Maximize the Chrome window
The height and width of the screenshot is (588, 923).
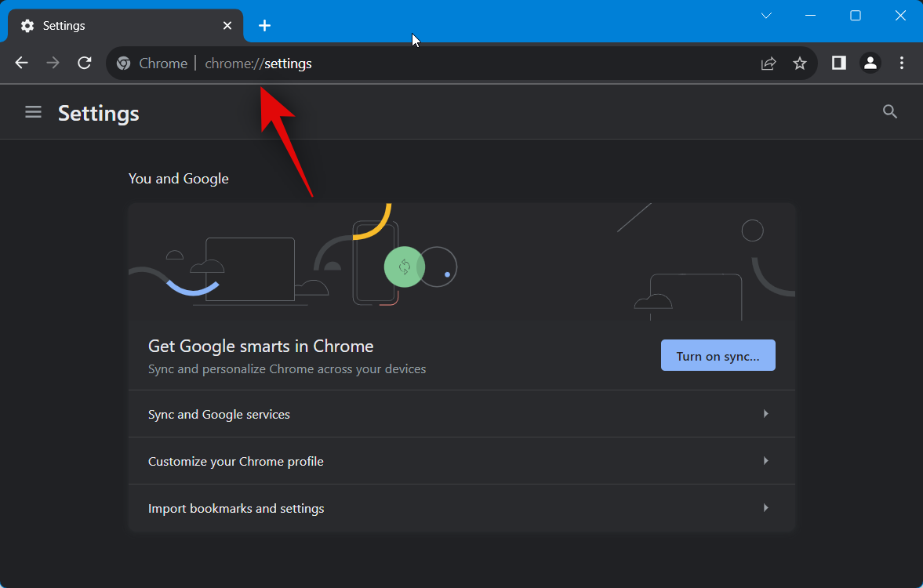[856, 16]
